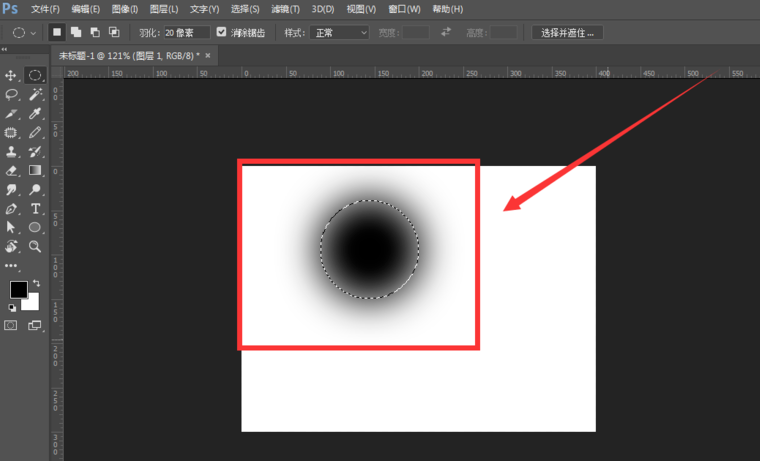The height and width of the screenshot is (461, 760).
Task: Open the 图像(I) menu
Action: click(125, 9)
